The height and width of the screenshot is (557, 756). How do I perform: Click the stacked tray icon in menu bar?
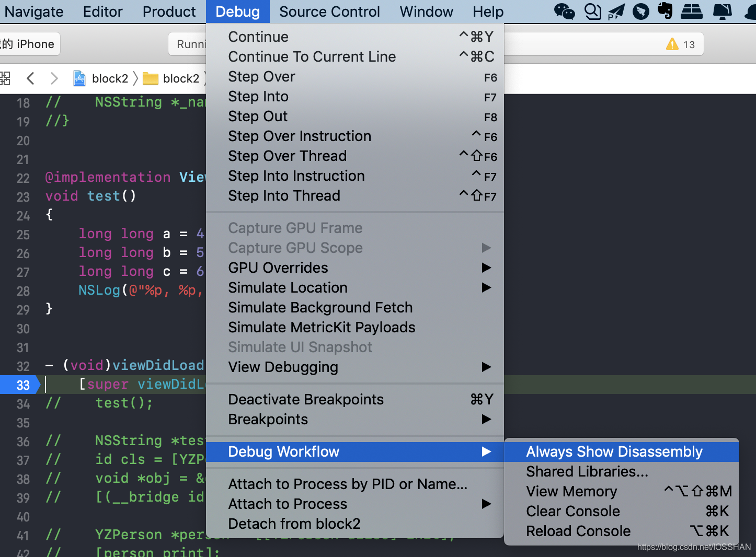(x=692, y=11)
